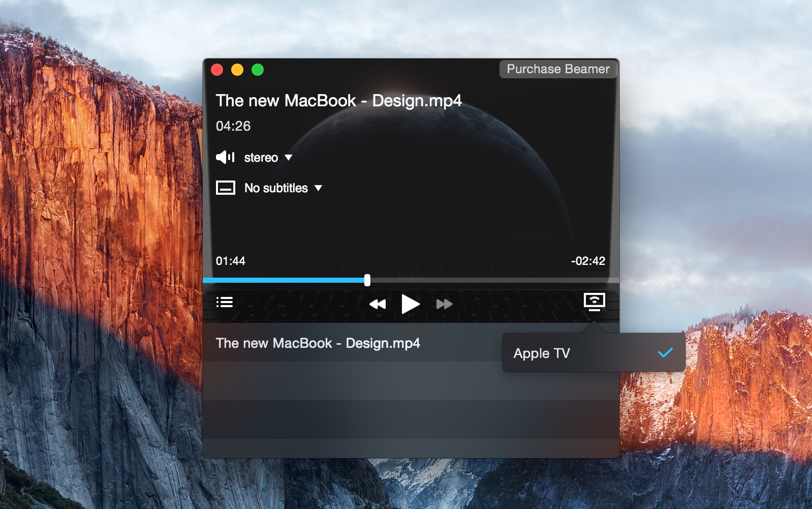
Task: Click the remaining time -02:42
Action: [x=588, y=261]
